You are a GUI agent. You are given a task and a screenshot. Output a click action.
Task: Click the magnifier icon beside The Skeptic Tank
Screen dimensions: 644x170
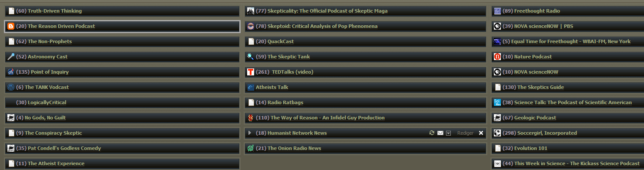250,57
